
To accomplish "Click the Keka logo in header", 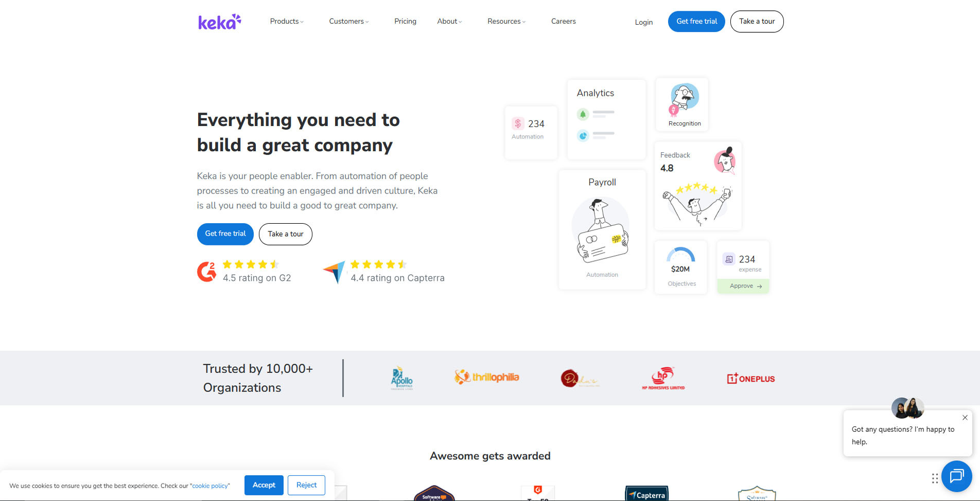I will (219, 22).
